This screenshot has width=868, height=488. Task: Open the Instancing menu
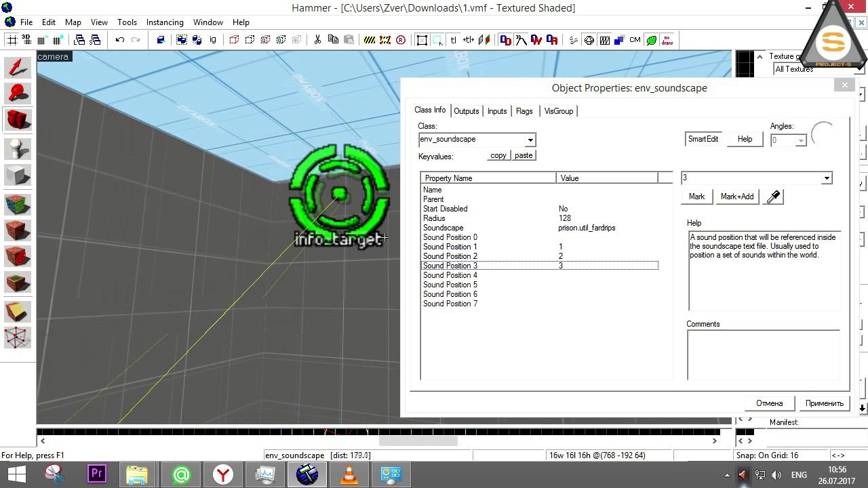pos(165,22)
